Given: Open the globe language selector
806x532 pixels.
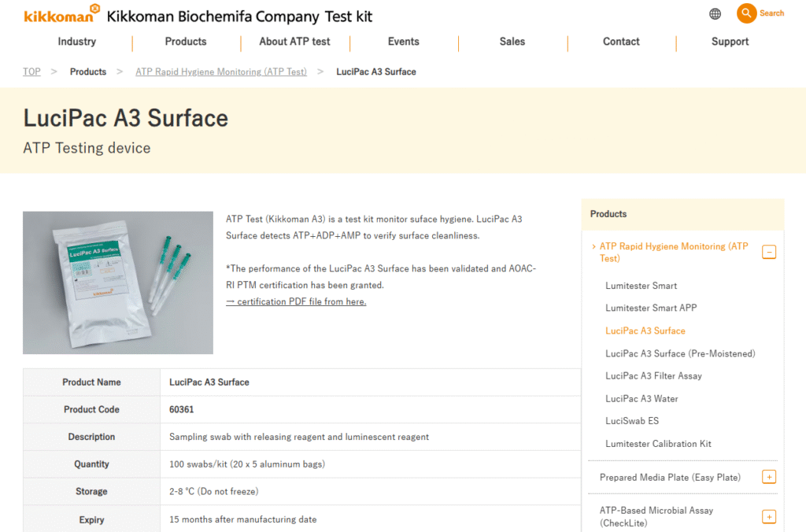Looking at the screenshot, I should point(715,14).
